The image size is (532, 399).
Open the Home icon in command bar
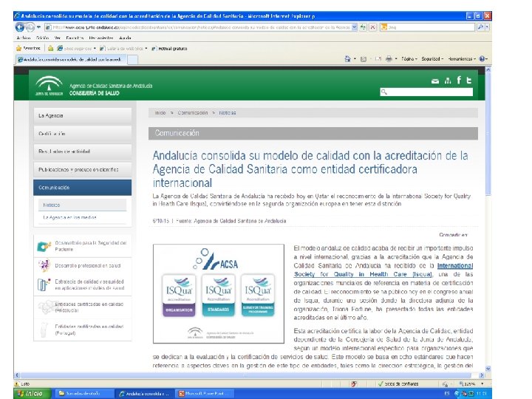(347, 58)
